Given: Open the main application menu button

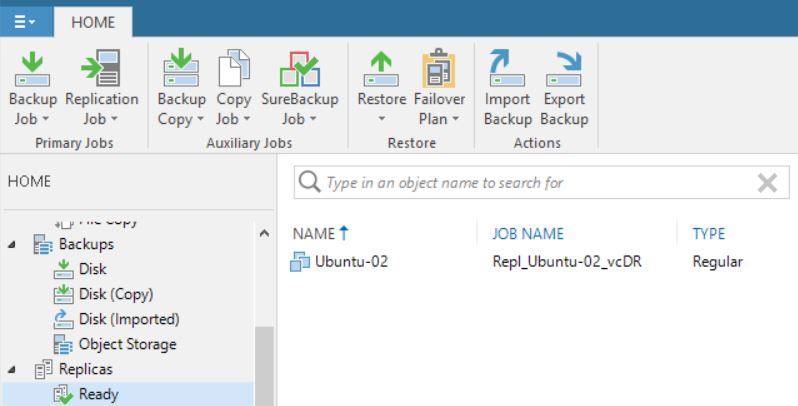Looking at the screenshot, I should click(x=24, y=22).
